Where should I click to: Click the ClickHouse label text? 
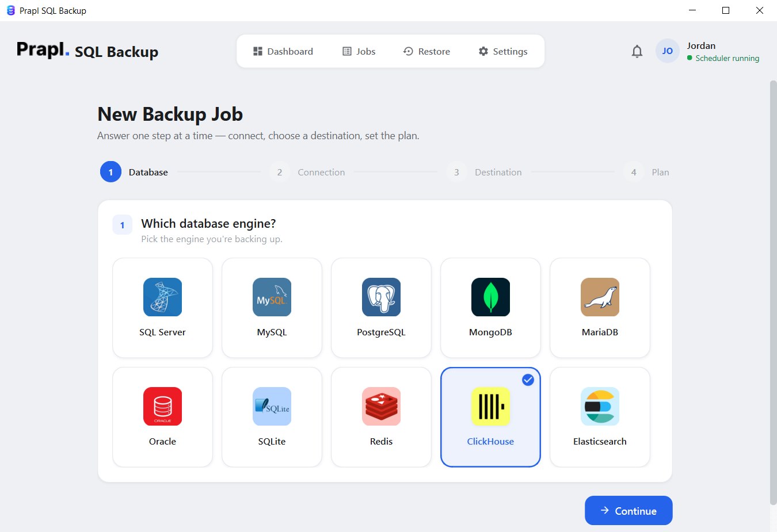[x=490, y=442]
